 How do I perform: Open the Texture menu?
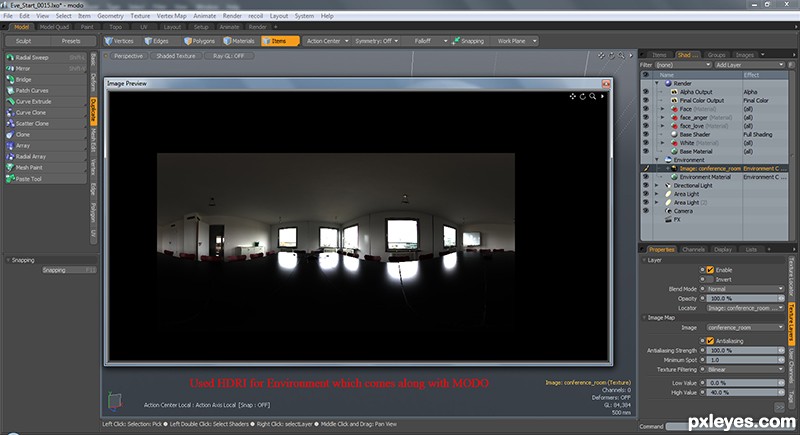pos(140,16)
